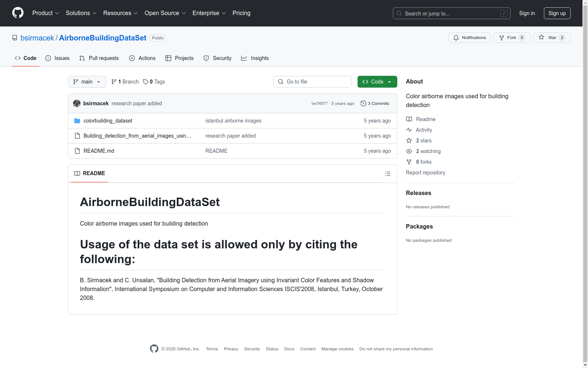The width and height of the screenshot is (588, 368).
Task: Click Do not share my personal information
Action: [396, 349]
